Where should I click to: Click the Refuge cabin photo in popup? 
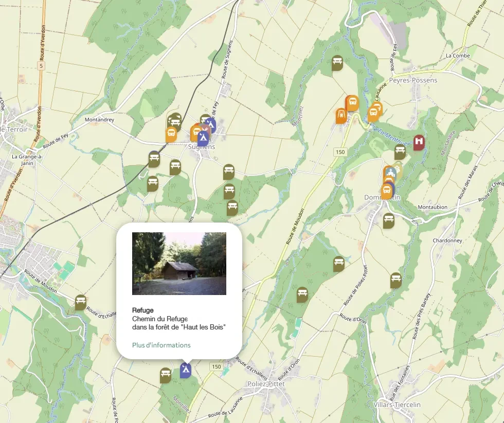point(179,263)
